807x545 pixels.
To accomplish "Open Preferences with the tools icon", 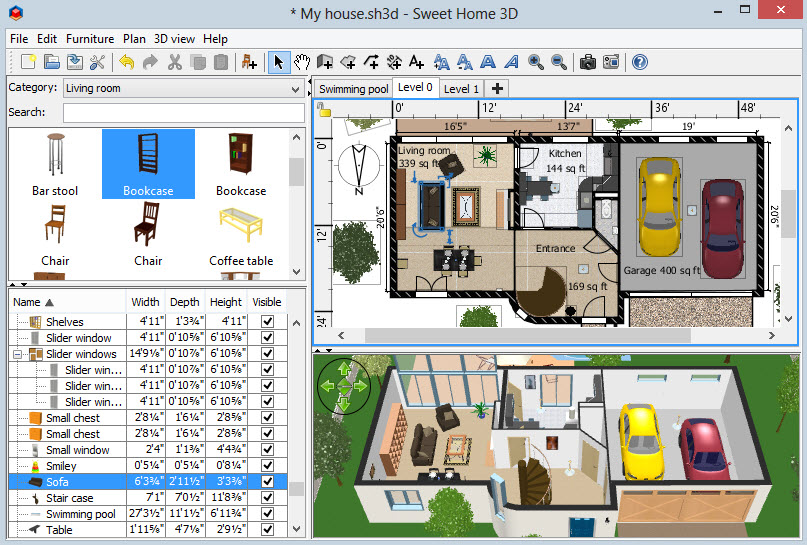I will (x=97, y=62).
